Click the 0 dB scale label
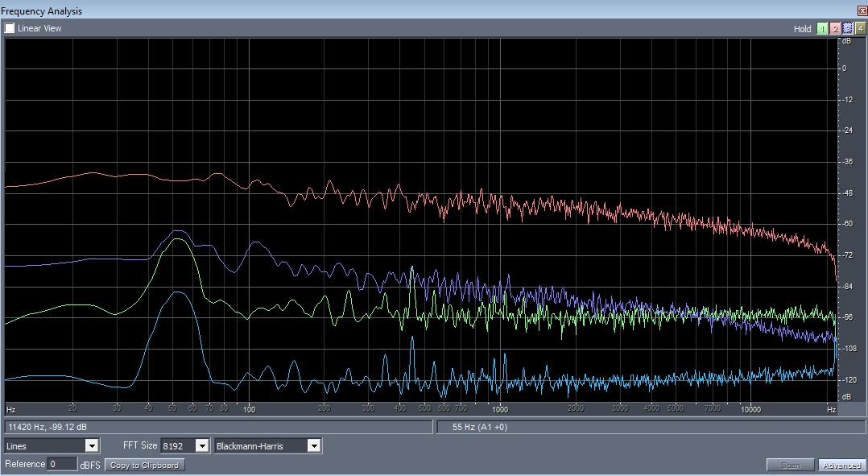This screenshot has height=476, width=868. [x=844, y=68]
